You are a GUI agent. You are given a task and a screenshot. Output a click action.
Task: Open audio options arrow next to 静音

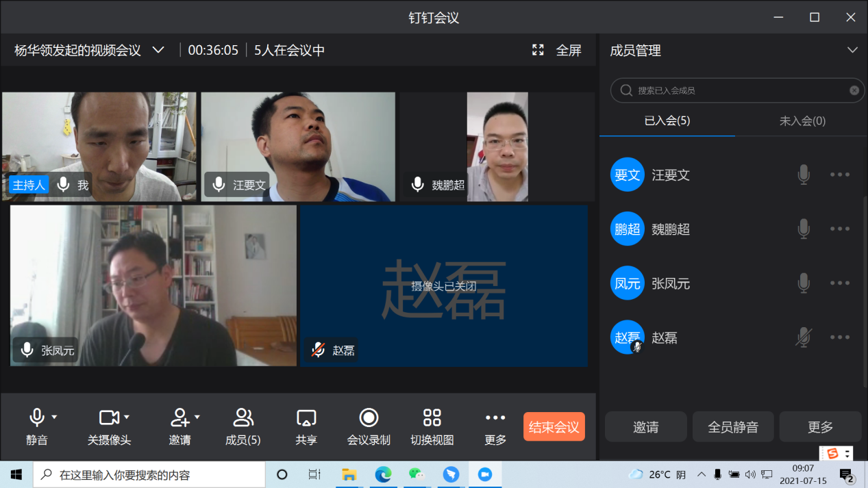[x=54, y=417]
